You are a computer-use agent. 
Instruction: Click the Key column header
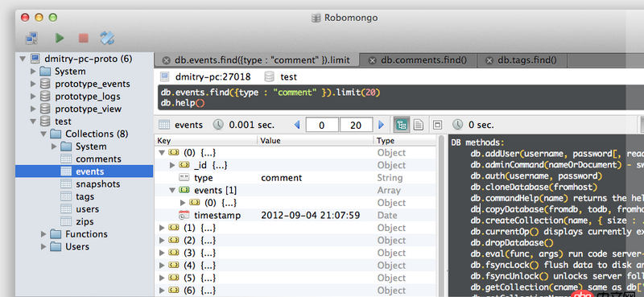(206, 141)
